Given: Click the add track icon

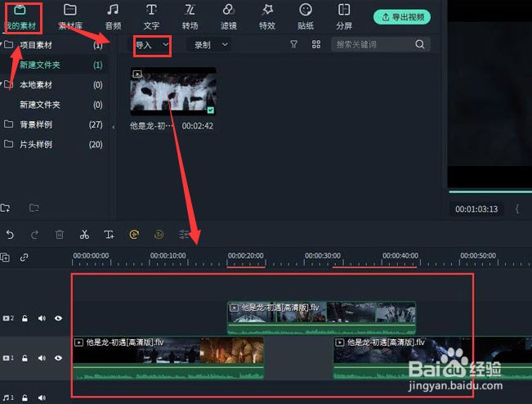Looking at the screenshot, I should tap(5, 258).
